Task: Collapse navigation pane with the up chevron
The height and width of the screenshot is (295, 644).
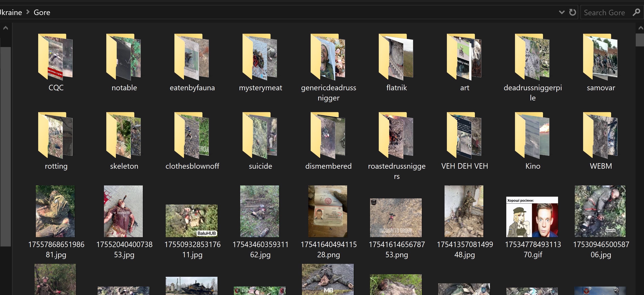Action: click(x=6, y=28)
